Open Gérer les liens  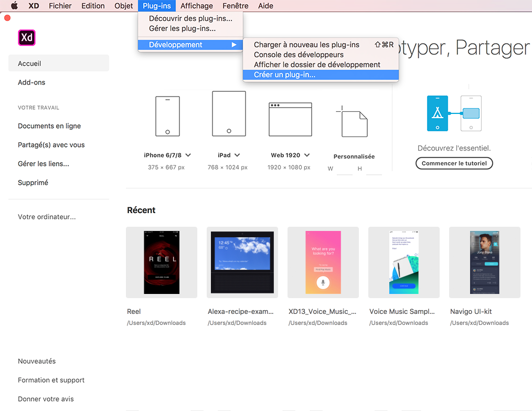click(x=44, y=164)
